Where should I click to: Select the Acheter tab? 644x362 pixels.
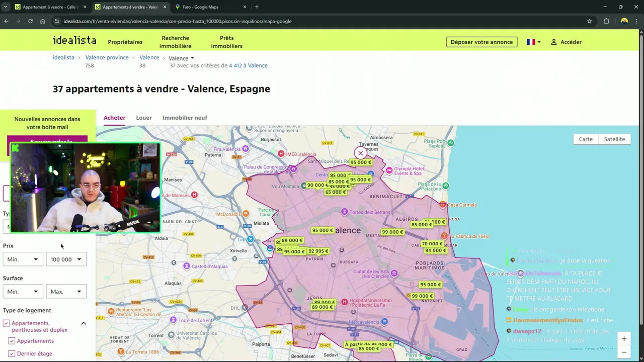[x=114, y=118]
